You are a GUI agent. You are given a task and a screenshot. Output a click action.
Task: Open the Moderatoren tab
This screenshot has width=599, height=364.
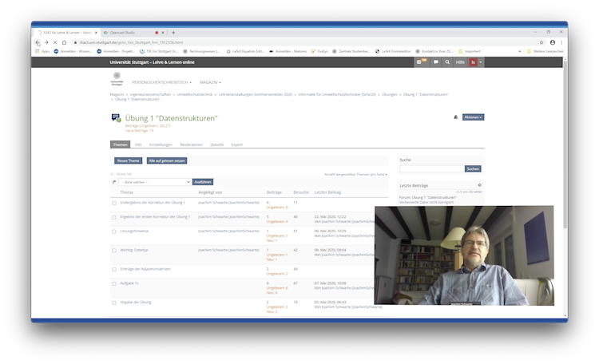coord(191,144)
